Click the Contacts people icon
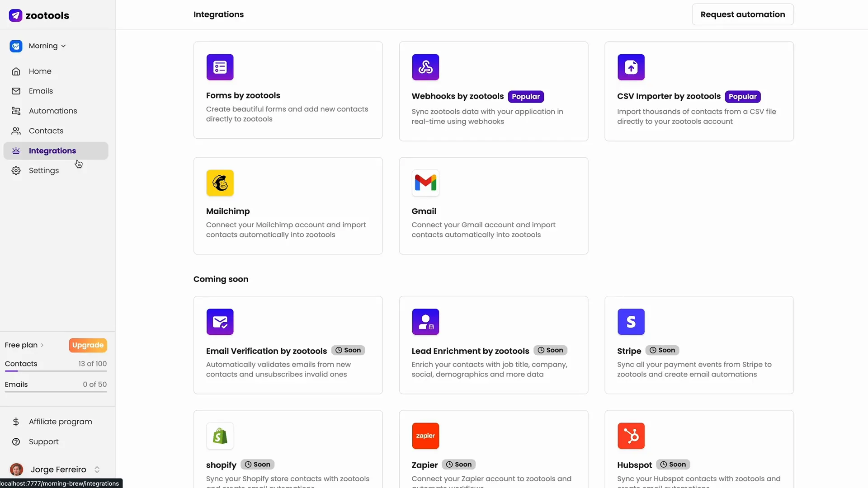 (x=16, y=131)
